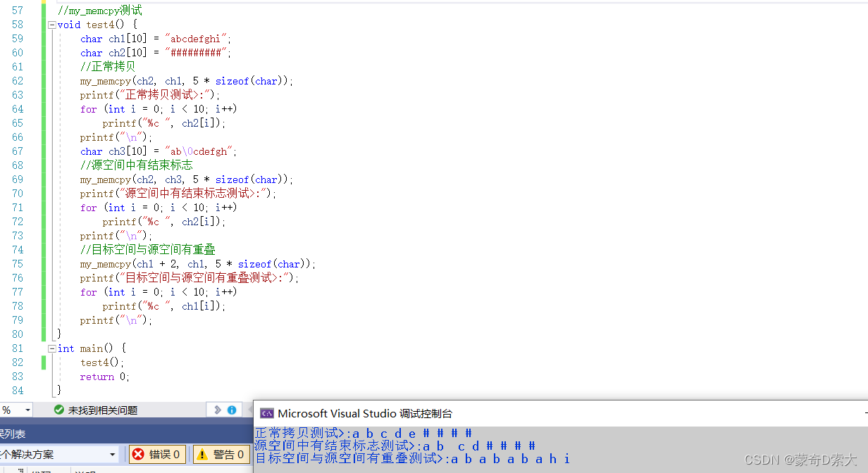Viewport: 868px width, 473px height.
Task: Open the 整个解决方案 scope dropdown
Action: click(x=111, y=454)
